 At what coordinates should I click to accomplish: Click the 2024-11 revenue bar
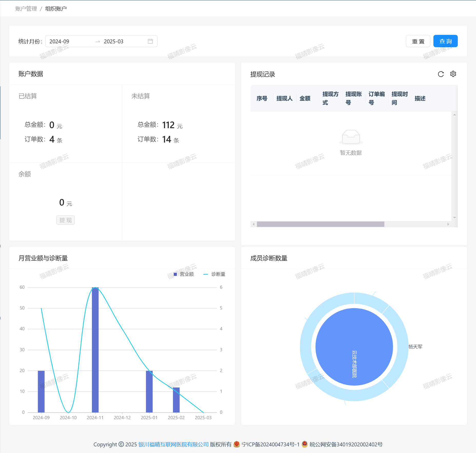click(95, 350)
